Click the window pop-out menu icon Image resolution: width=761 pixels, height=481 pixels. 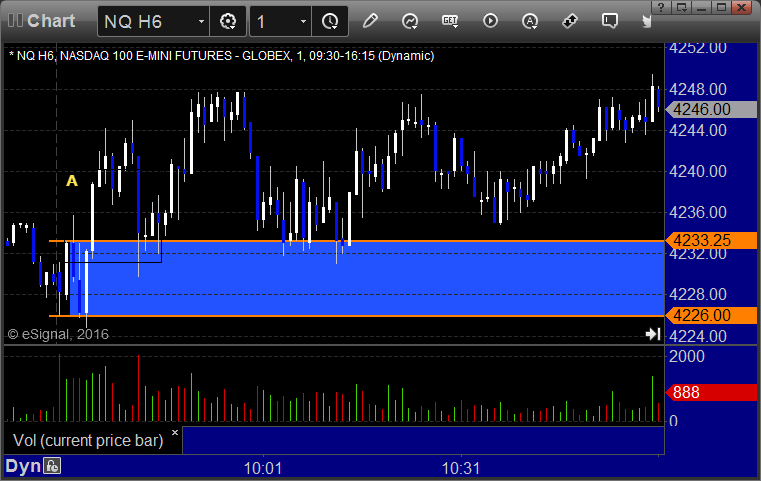click(x=681, y=7)
